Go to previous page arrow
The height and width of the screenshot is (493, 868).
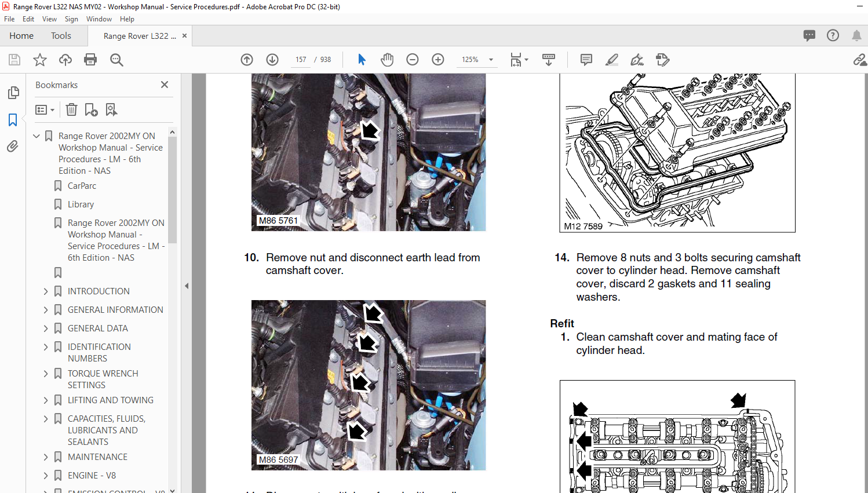pyautogui.click(x=247, y=60)
